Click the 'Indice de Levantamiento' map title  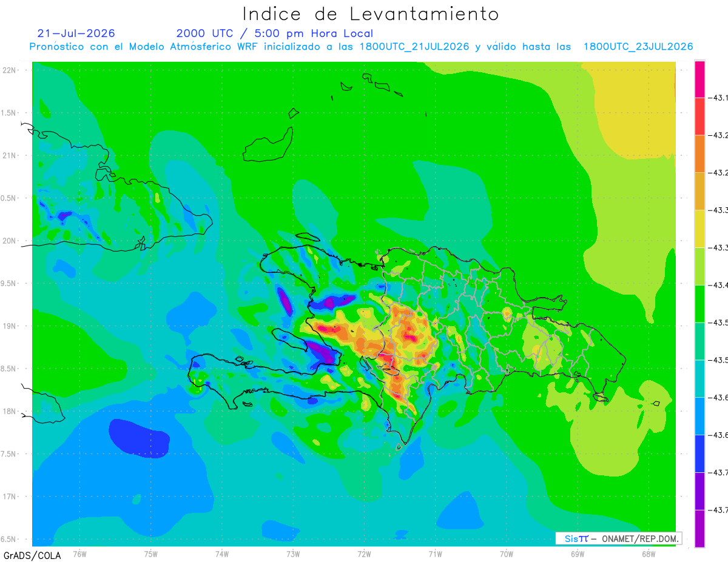click(370, 13)
